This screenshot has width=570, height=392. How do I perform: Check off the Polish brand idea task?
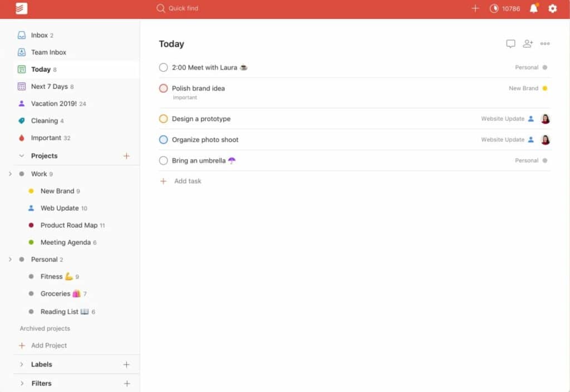(x=163, y=88)
